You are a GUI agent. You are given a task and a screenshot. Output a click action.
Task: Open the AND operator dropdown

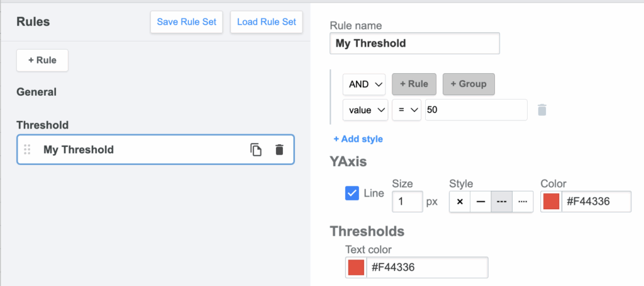click(x=364, y=84)
